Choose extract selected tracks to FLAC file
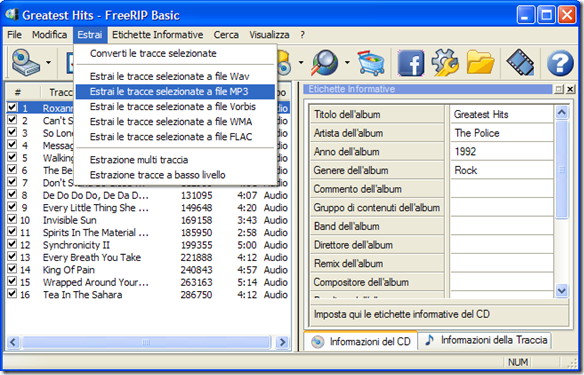The width and height of the screenshot is (584, 375). point(175,137)
